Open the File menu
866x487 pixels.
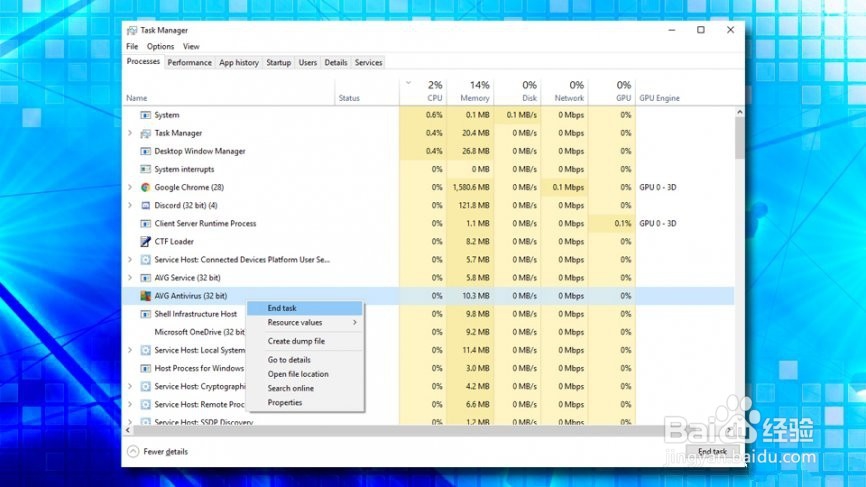[x=132, y=46]
